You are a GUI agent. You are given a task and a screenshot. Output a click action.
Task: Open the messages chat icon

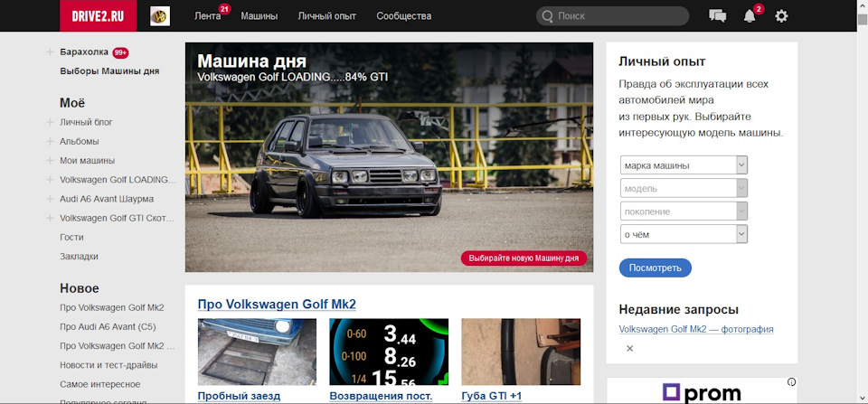717,16
